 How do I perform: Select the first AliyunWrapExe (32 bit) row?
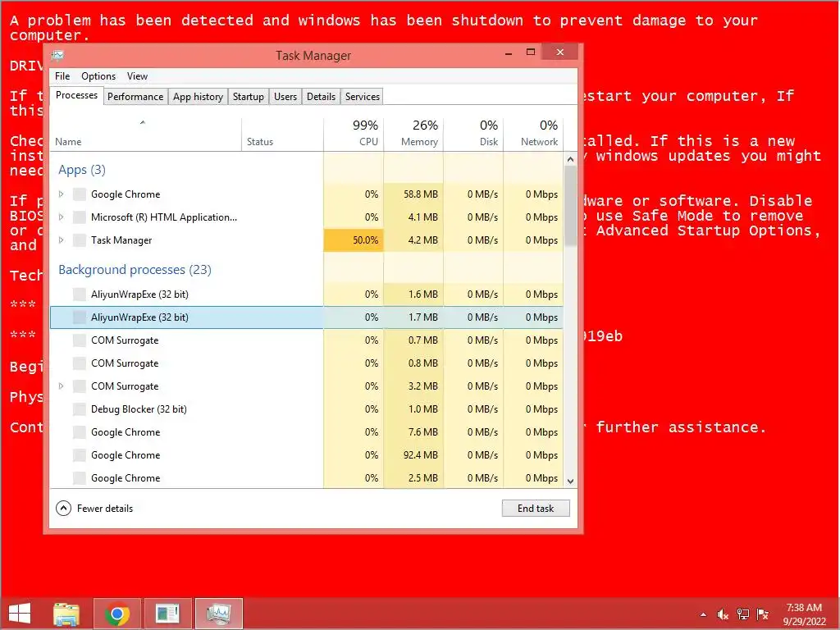click(x=307, y=294)
